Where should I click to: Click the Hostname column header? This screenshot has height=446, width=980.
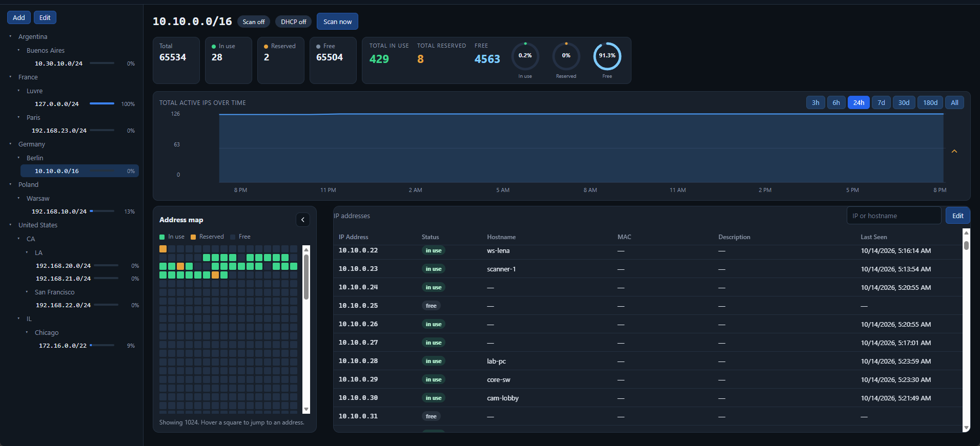point(501,237)
